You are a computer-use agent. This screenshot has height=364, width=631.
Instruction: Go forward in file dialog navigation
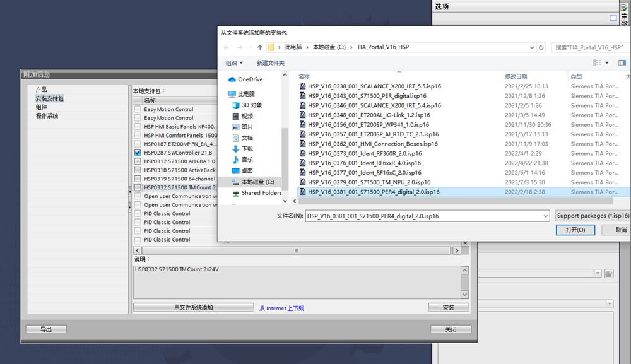[x=240, y=47]
